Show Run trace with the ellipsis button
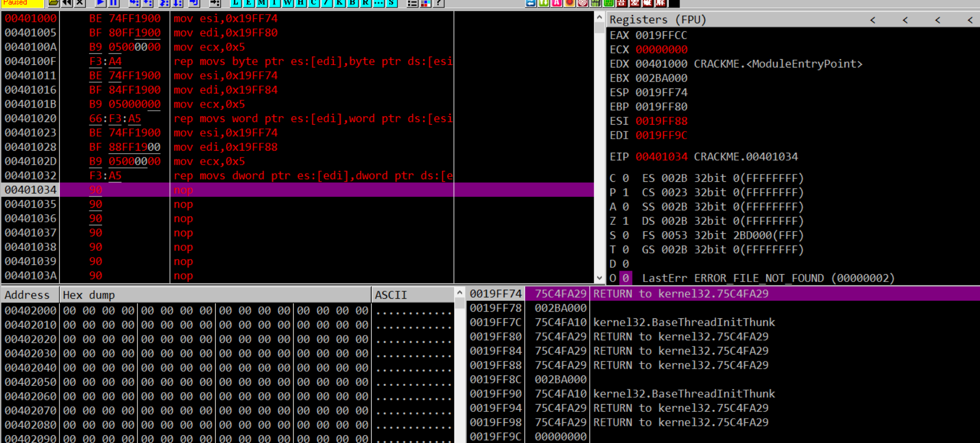Image resolution: width=980 pixels, height=443 pixels. tap(378, 3)
